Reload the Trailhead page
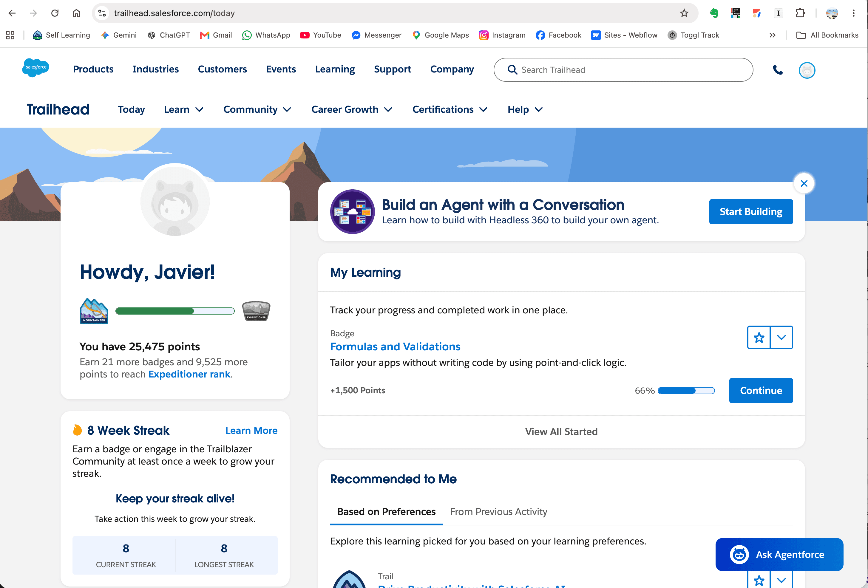 click(x=55, y=13)
